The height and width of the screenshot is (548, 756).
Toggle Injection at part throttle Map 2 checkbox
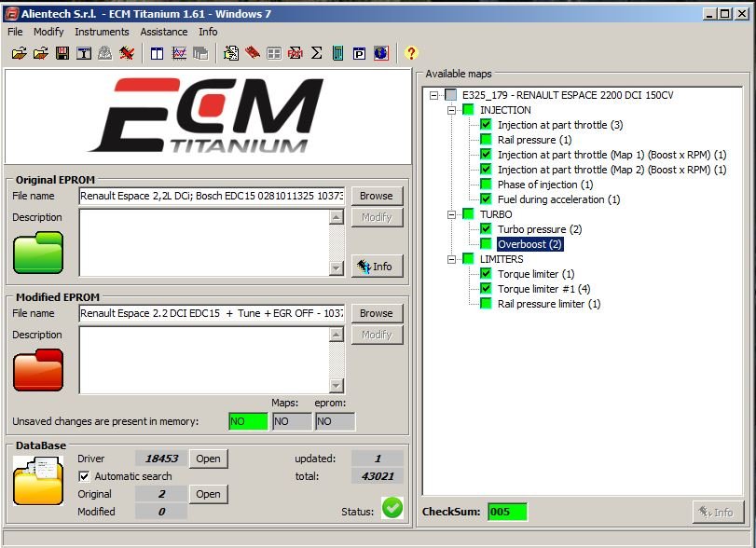[486, 170]
